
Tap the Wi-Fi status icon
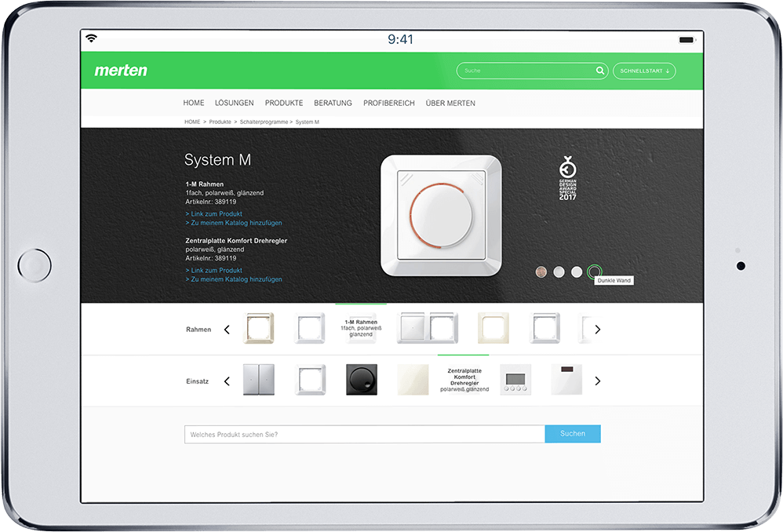[91, 38]
